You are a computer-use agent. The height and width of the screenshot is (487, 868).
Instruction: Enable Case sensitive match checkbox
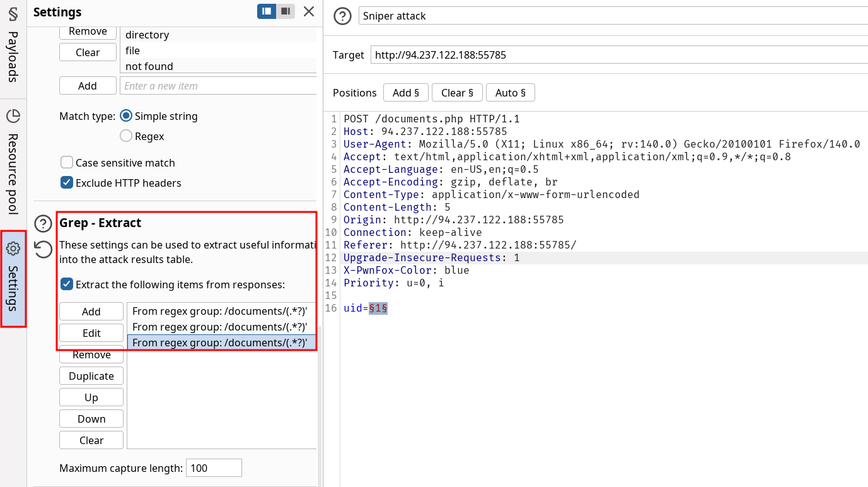(67, 163)
